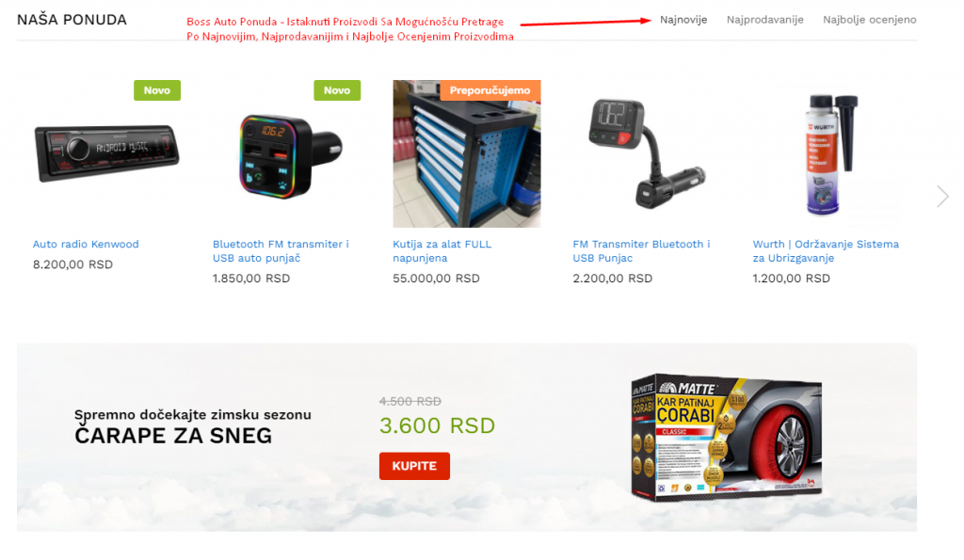Open Kutija za alat FULL napunjena link
The image size is (964, 560).
click(442, 250)
